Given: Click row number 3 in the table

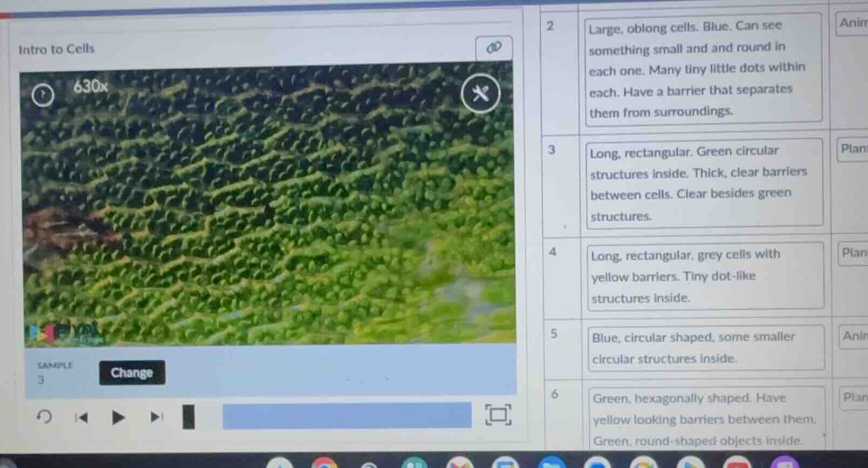Looking at the screenshot, I should point(552,150).
